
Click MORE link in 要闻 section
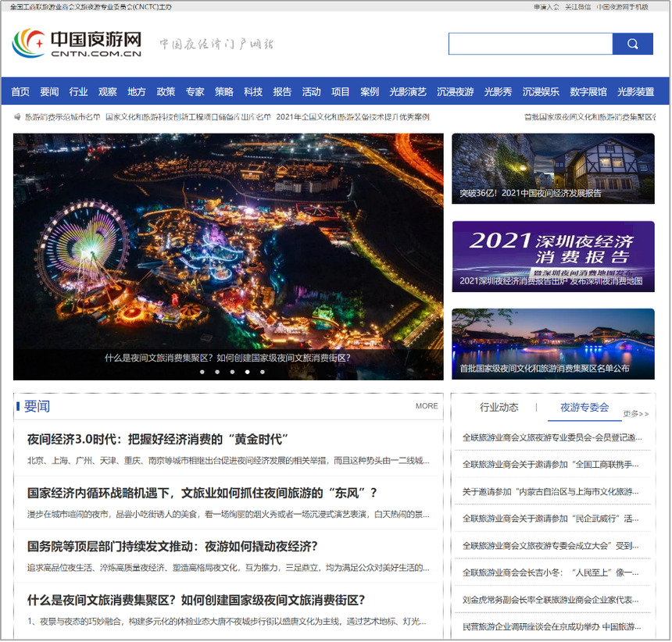tap(427, 406)
